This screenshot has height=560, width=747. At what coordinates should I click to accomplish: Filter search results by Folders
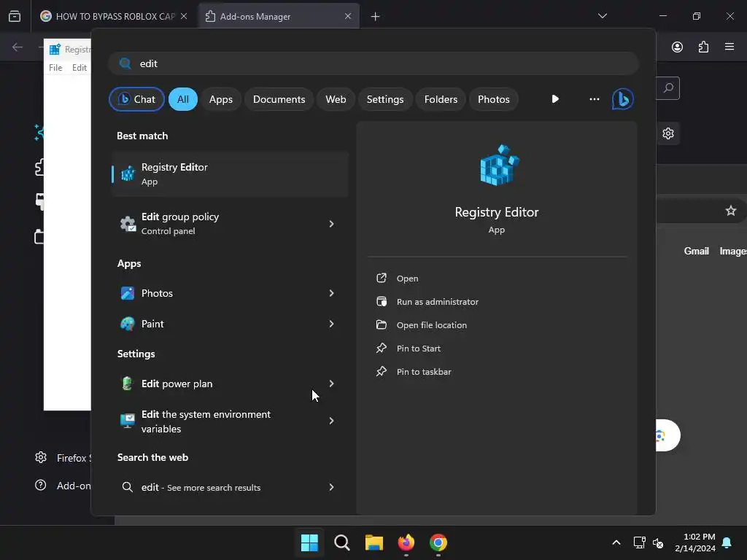pyautogui.click(x=441, y=99)
